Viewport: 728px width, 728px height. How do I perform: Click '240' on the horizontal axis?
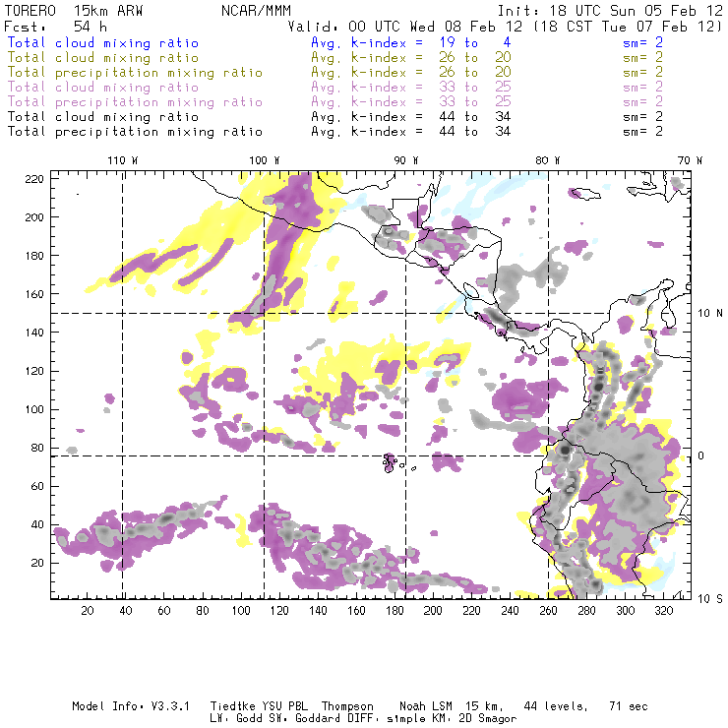pyautogui.click(x=510, y=611)
